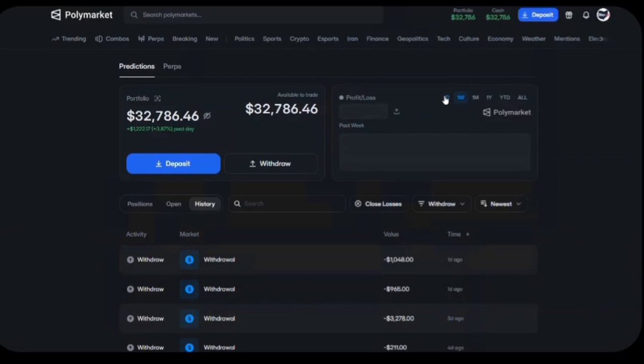Image resolution: width=644 pixels, height=364 pixels.
Task: Select the History tab
Action: 204,204
